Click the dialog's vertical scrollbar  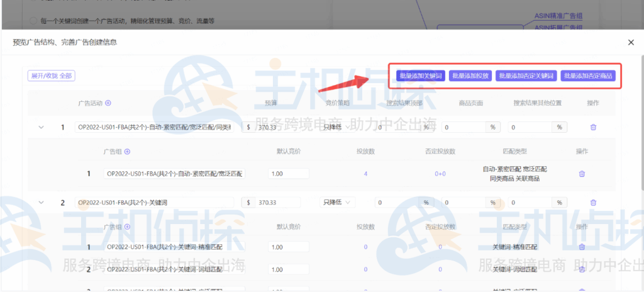click(x=641, y=123)
